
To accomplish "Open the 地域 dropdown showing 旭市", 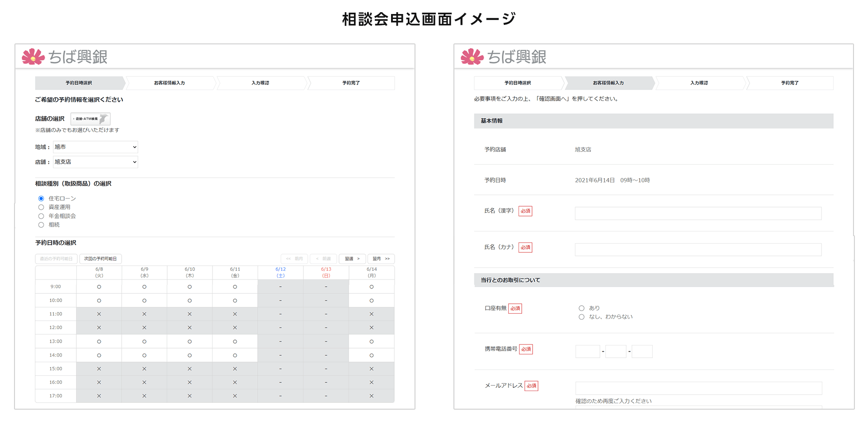I will click(x=95, y=147).
